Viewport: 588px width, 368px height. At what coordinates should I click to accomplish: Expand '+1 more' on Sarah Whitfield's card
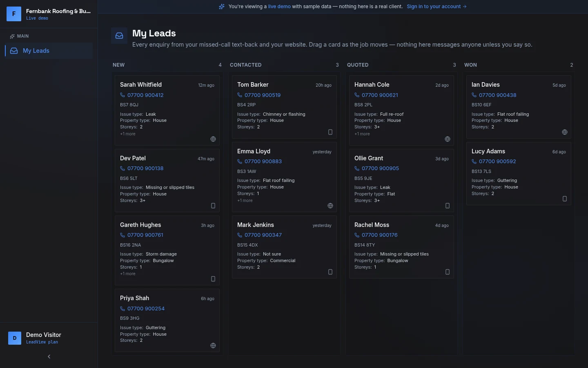pos(128,134)
